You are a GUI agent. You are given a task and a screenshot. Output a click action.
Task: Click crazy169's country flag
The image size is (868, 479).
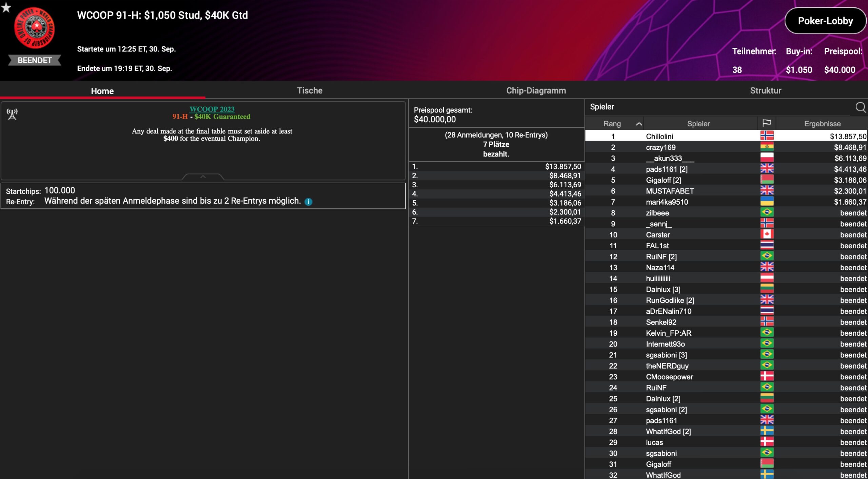point(767,147)
